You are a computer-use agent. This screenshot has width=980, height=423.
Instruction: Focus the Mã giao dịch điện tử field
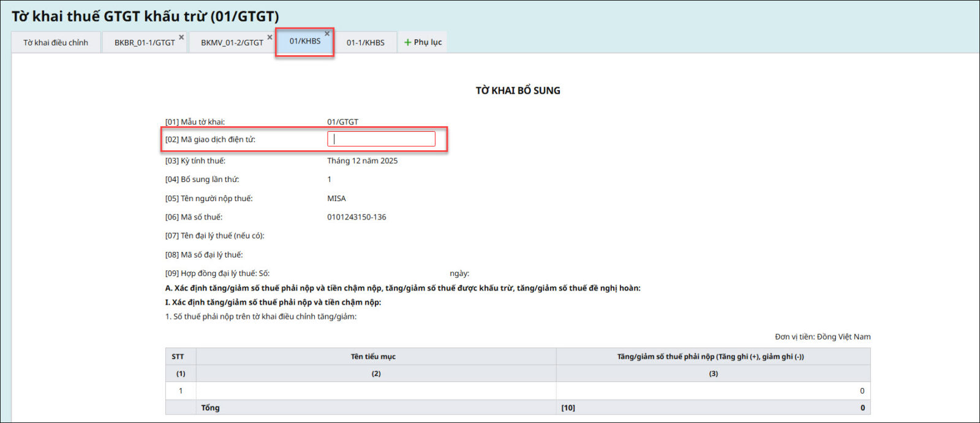(x=381, y=139)
